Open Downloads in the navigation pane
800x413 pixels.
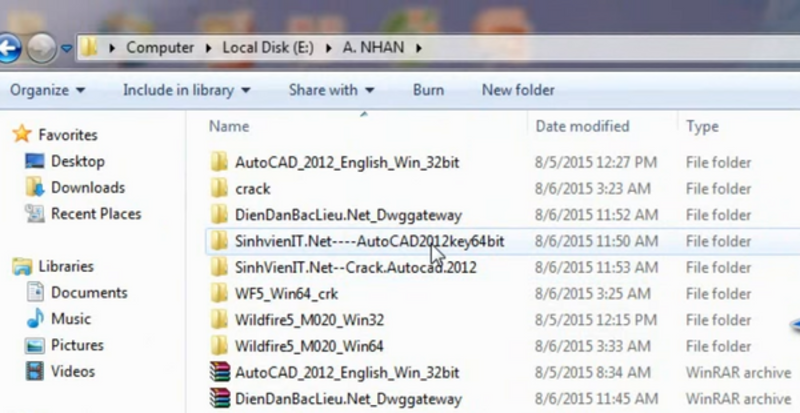[x=88, y=187]
